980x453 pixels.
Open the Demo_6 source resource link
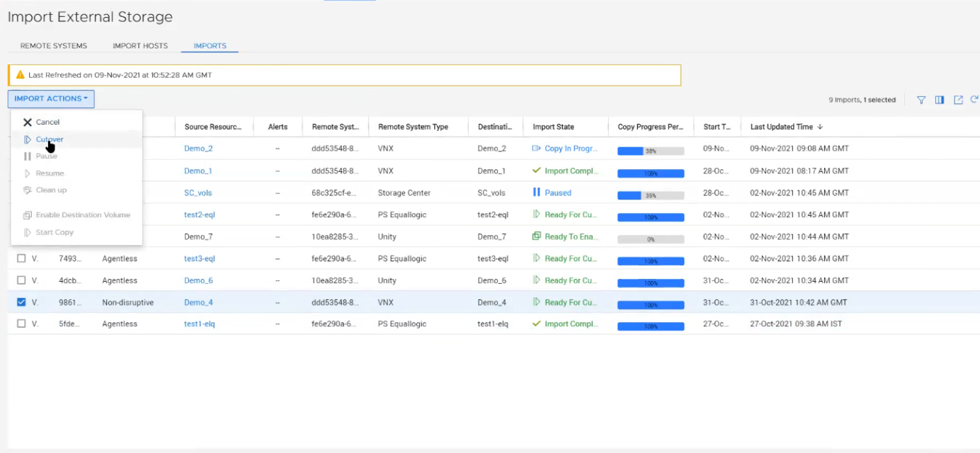[x=198, y=280]
